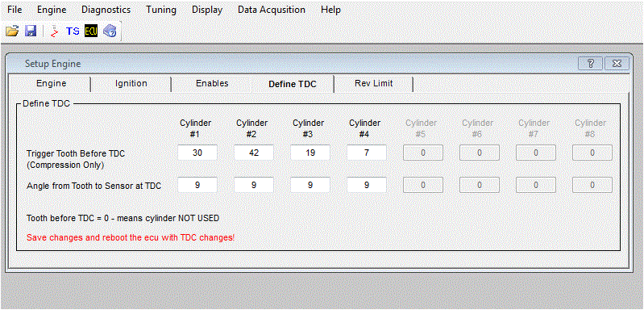This screenshot has width=644, height=310.
Task: Close the Setup Engine dialog
Action: 617,64
